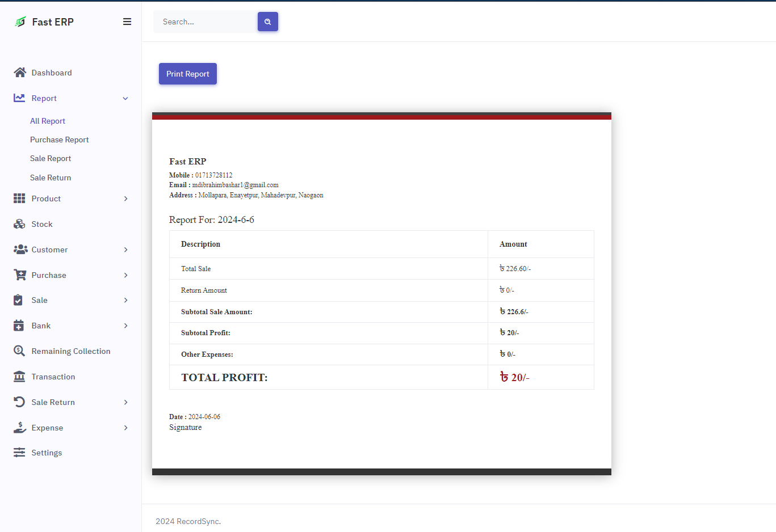Click the Settings sliders icon

tap(19, 453)
